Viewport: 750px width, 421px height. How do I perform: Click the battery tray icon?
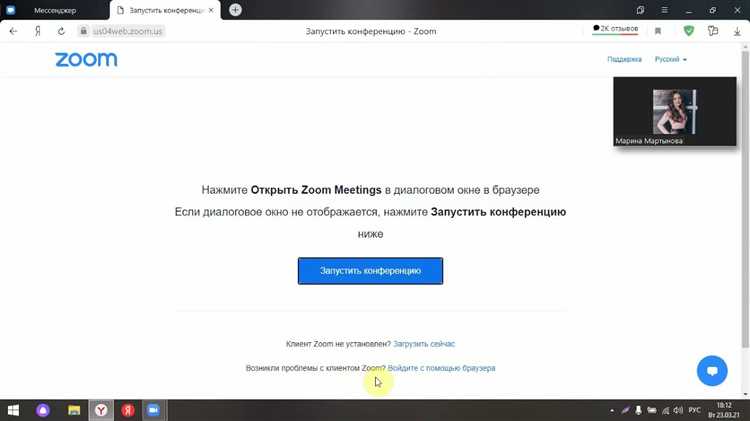pos(651,410)
